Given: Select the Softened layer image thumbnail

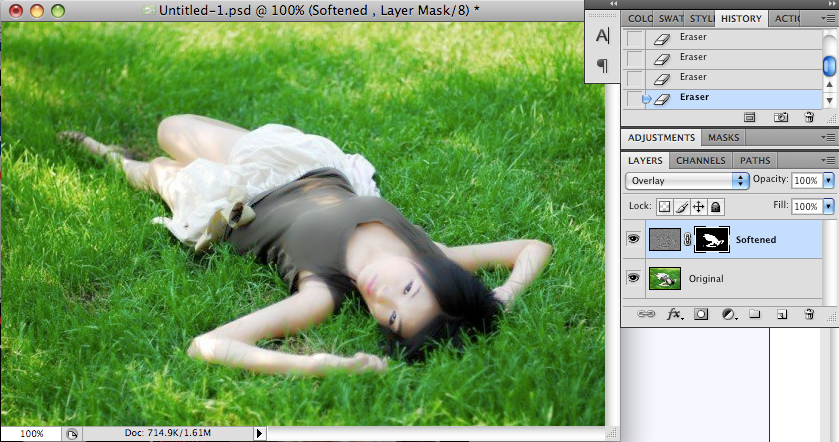Looking at the screenshot, I should click(x=665, y=239).
